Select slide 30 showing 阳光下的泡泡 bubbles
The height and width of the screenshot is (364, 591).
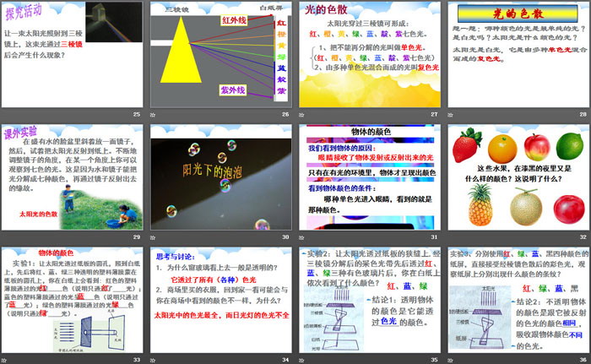click(x=221, y=177)
